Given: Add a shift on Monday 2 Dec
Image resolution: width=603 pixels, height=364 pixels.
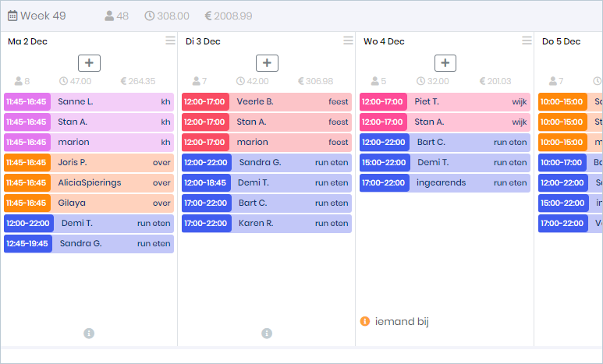Looking at the screenshot, I should click(89, 63).
